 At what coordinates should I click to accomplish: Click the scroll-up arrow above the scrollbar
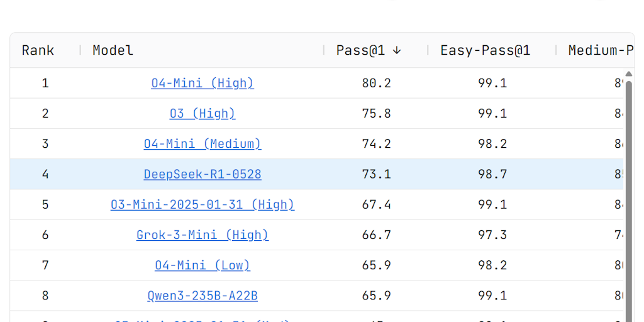click(629, 74)
